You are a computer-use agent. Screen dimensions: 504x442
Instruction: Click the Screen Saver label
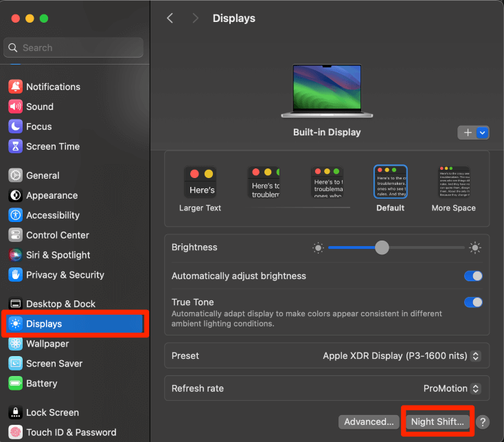54,364
